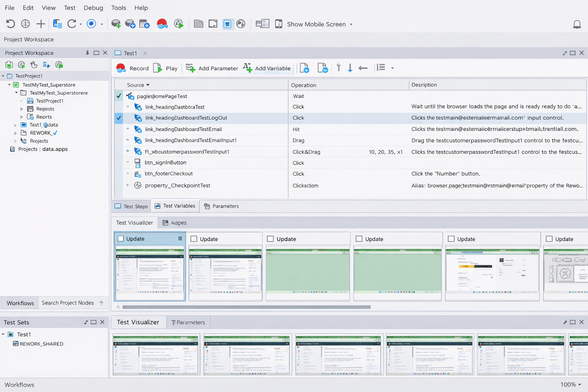Toggle the checkbox for link_headingDashboardTestLogOut row

pyautogui.click(x=119, y=118)
